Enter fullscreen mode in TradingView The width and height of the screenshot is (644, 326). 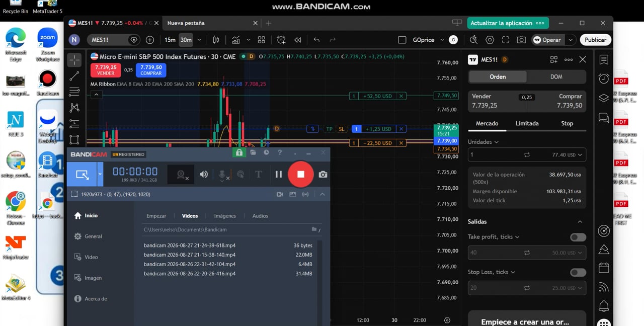(x=506, y=40)
